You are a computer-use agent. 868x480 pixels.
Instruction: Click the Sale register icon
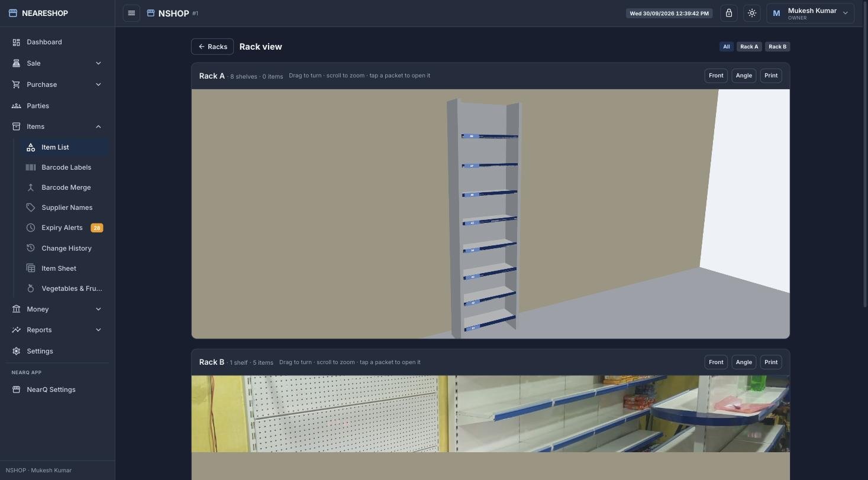tap(16, 63)
